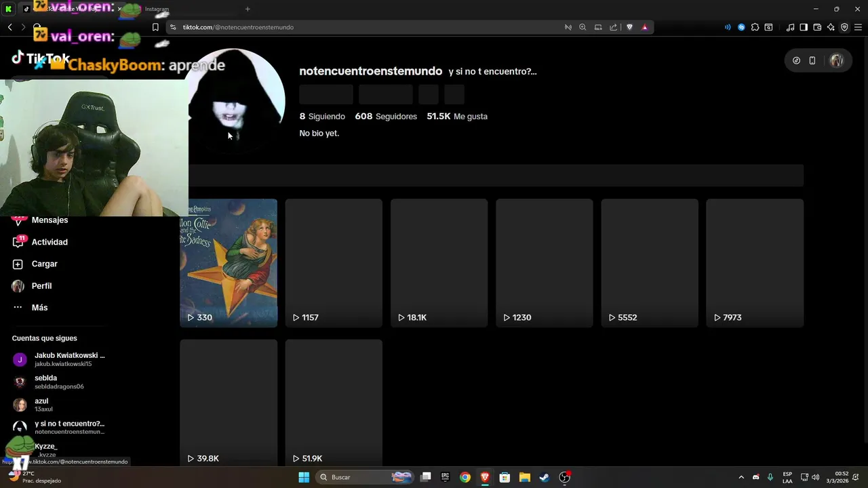Viewport: 868px width, 488px height.
Task: Expand hidden system tray icons chevron
Action: coord(741,477)
